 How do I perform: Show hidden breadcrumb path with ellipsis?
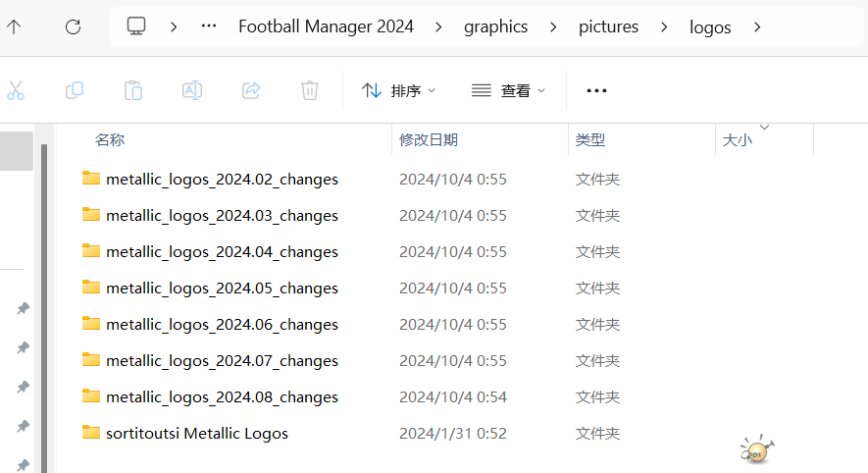[209, 26]
